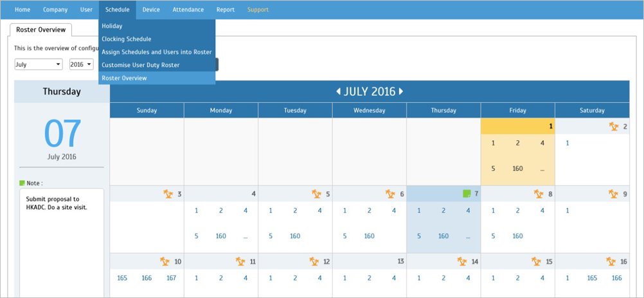Open the Attendance menu
This screenshot has height=298, width=644.
pos(188,10)
